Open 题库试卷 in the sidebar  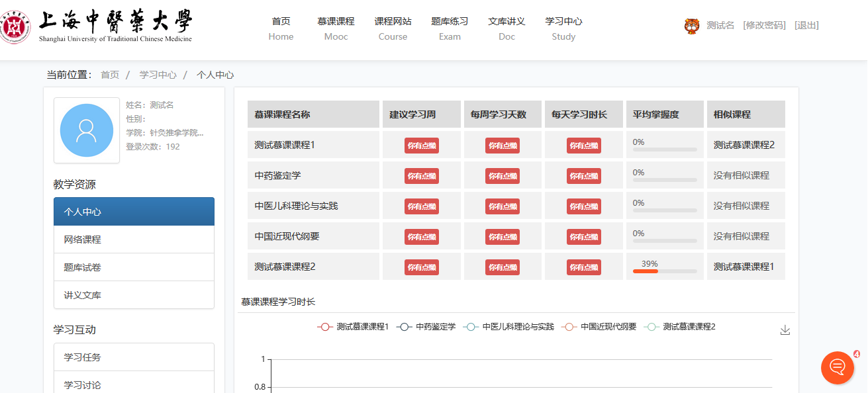coord(134,267)
